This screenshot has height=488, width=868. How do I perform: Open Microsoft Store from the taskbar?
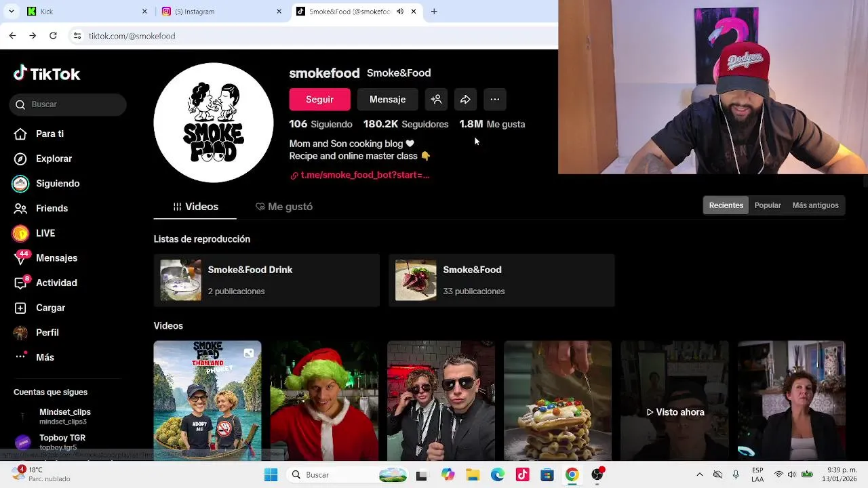click(547, 475)
